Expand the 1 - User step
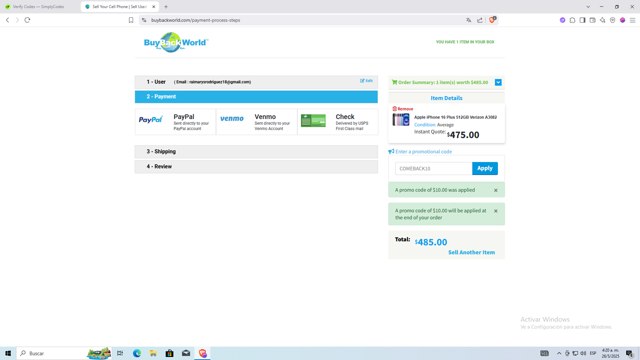The image size is (640, 360). (x=256, y=82)
